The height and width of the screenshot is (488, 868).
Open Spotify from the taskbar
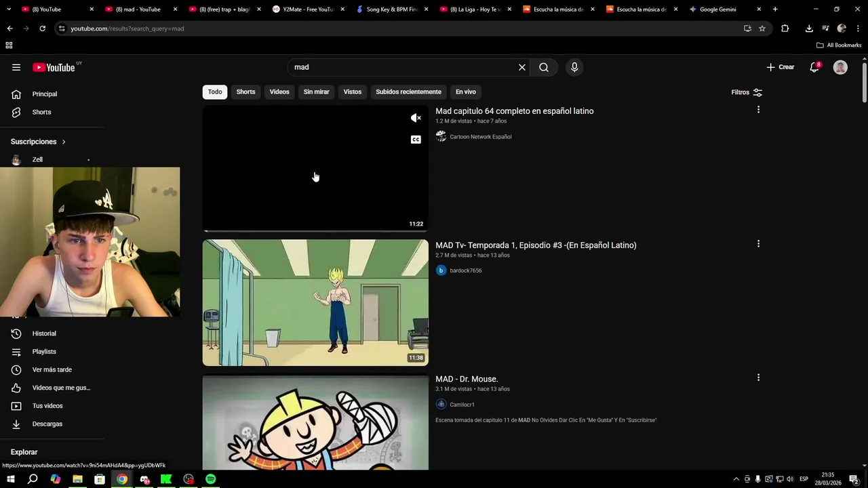[x=211, y=479]
